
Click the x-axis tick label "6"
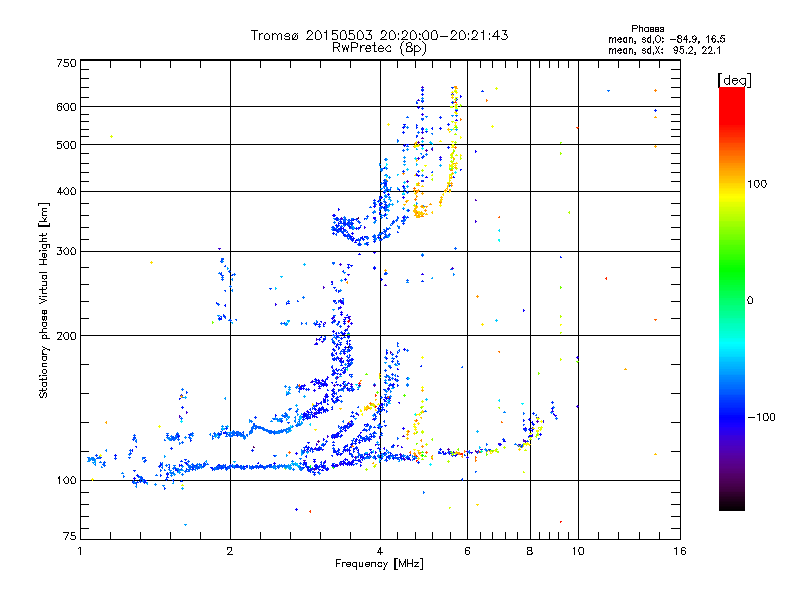tap(467, 551)
